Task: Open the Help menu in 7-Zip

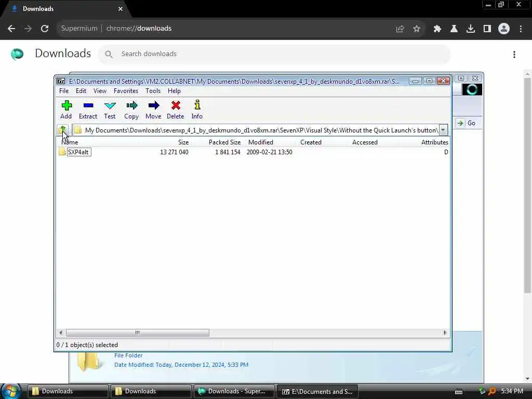Action: pos(174,91)
